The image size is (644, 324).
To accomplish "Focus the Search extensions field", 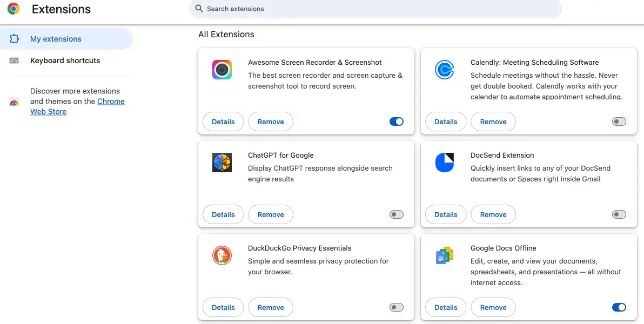I will pos(375,9).
